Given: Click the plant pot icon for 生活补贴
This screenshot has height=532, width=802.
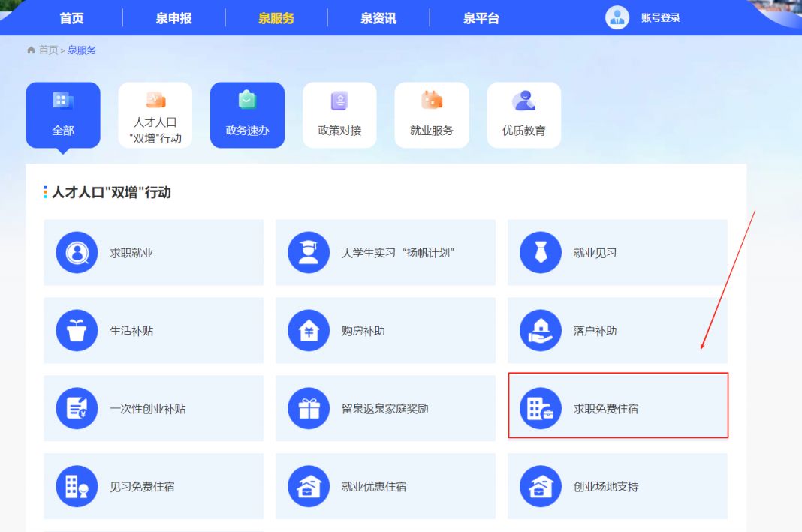Looking at the screenshot, I should [77, 331].
